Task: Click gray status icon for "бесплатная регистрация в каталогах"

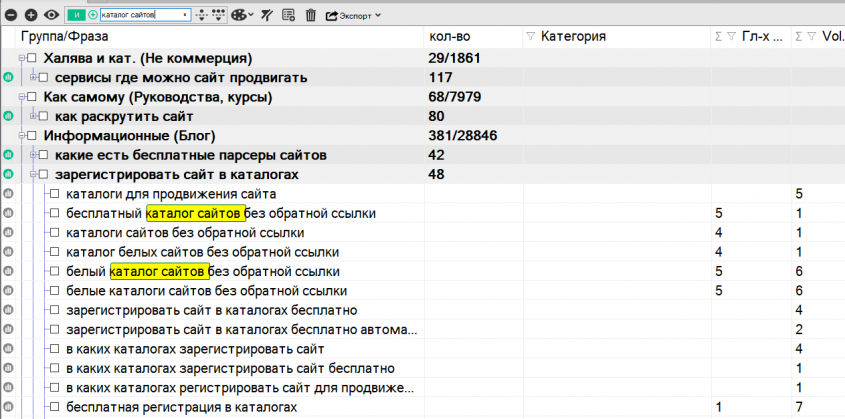Action: click(x=8, y=407)
